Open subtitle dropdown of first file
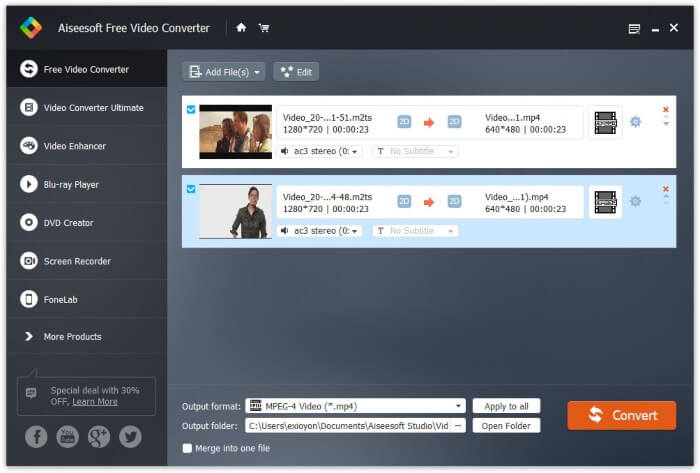The height and width of the screenshot is (473, 700). click(x=415, y=151)
